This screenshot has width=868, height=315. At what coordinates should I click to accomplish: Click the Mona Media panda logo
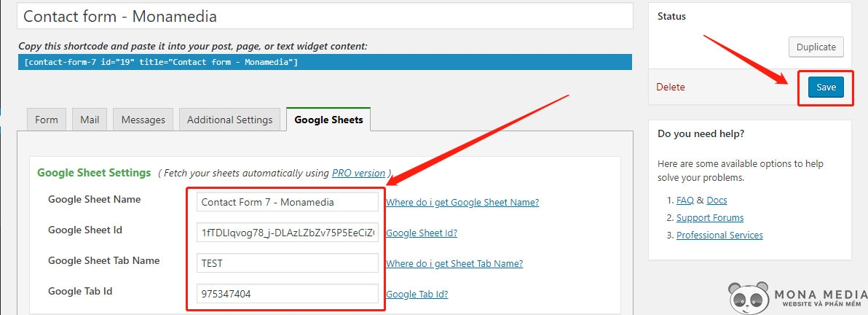pos(750,294)
